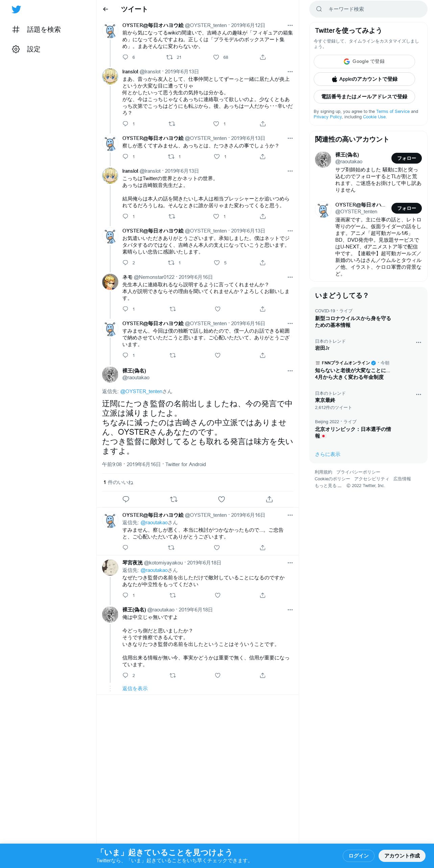Follow 裸王(偽名) in related accounts
The image size is (434, 868).
tap(406, 158)
